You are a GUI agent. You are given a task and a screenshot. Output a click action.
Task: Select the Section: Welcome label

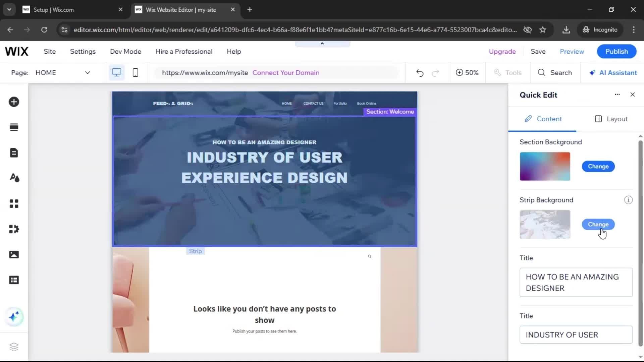[x=390, y=112]
